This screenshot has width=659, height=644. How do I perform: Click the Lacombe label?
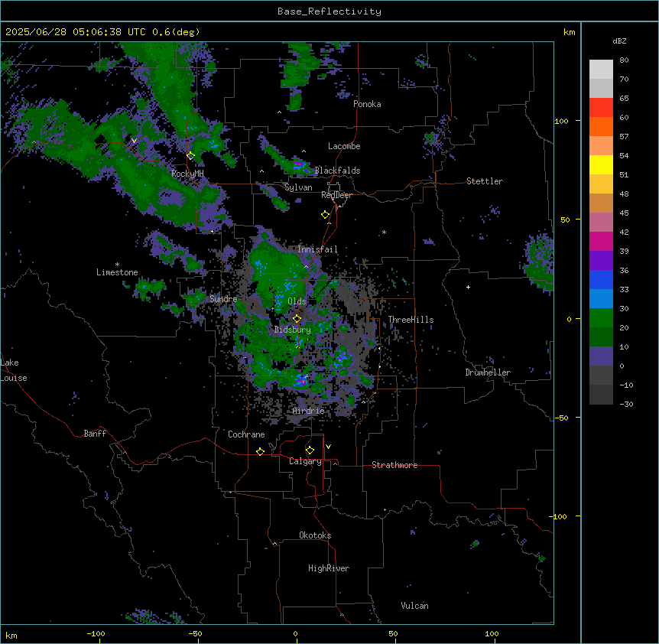(344, 146)
